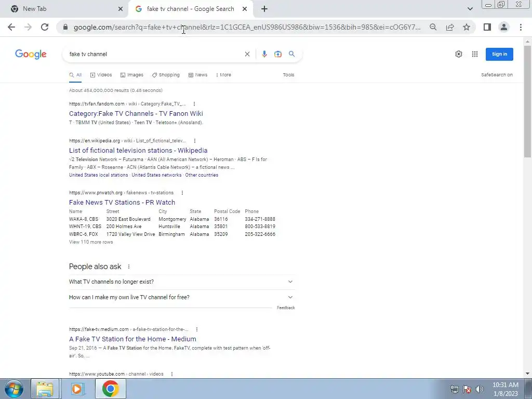This screenshot has height=399, width=532.
Task: Open Chrome profile avatar
Action: 504,27
